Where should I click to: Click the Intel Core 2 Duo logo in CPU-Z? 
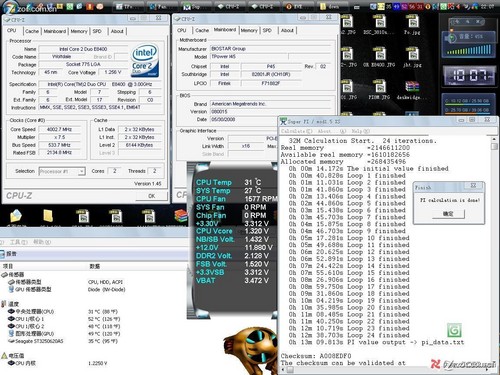(145, 60)
